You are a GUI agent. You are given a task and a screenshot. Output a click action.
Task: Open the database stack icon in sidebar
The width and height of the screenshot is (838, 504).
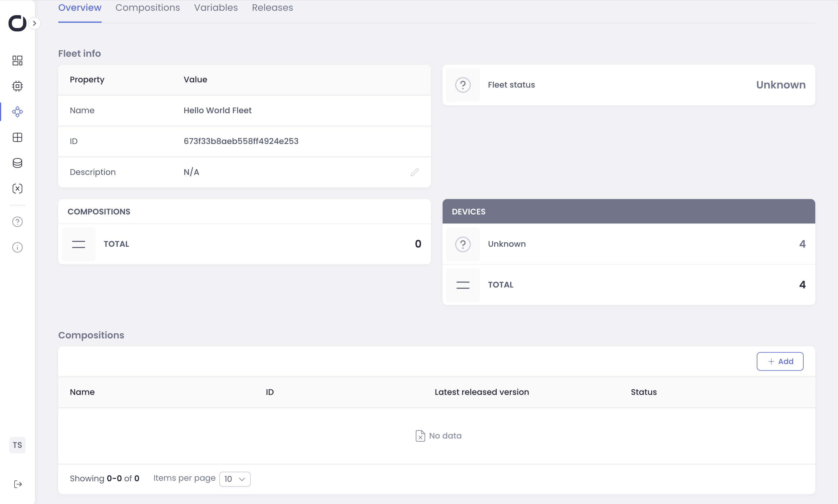pos(17,163)
